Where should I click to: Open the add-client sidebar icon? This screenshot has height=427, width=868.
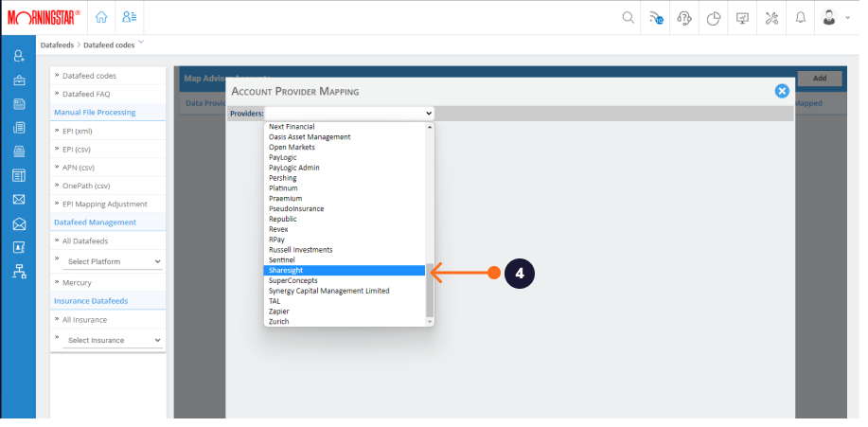19,55
